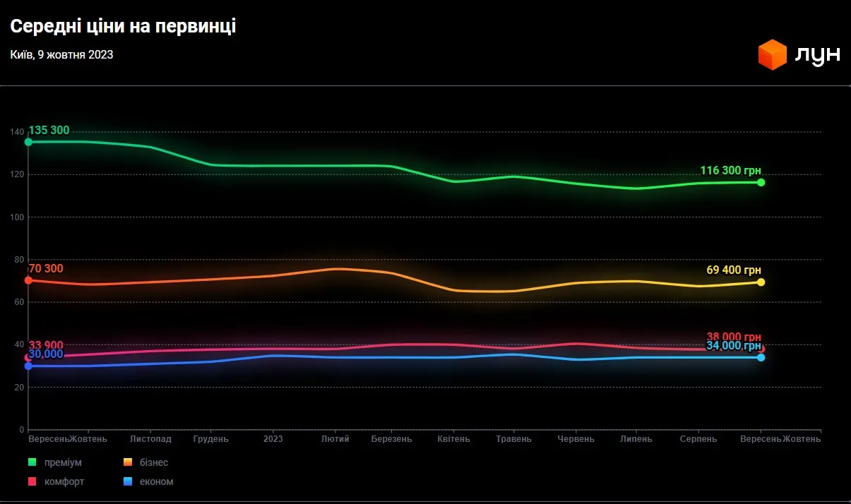Click the Травень axis label
This screenshot has height=504, width=851.
(x=513, y=439)
